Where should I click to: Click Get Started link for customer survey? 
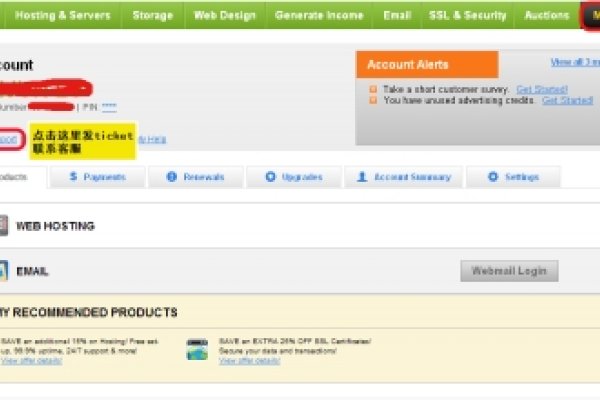click(x=540, y=89)
